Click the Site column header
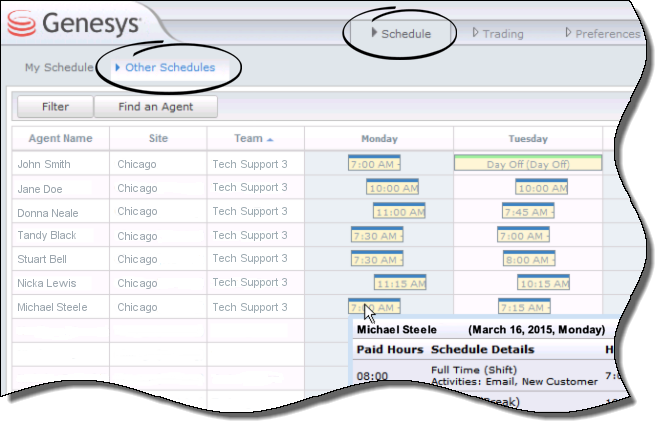 click(158, 138)
